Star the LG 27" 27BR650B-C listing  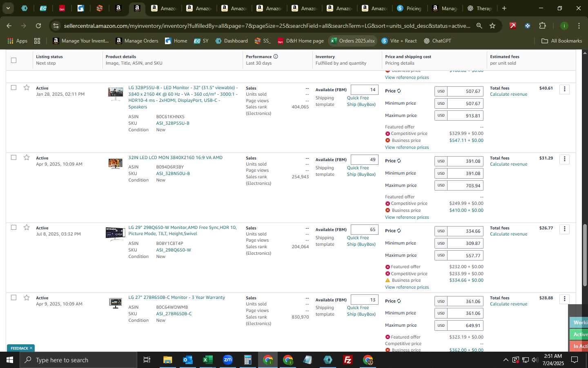coord(27,298)
